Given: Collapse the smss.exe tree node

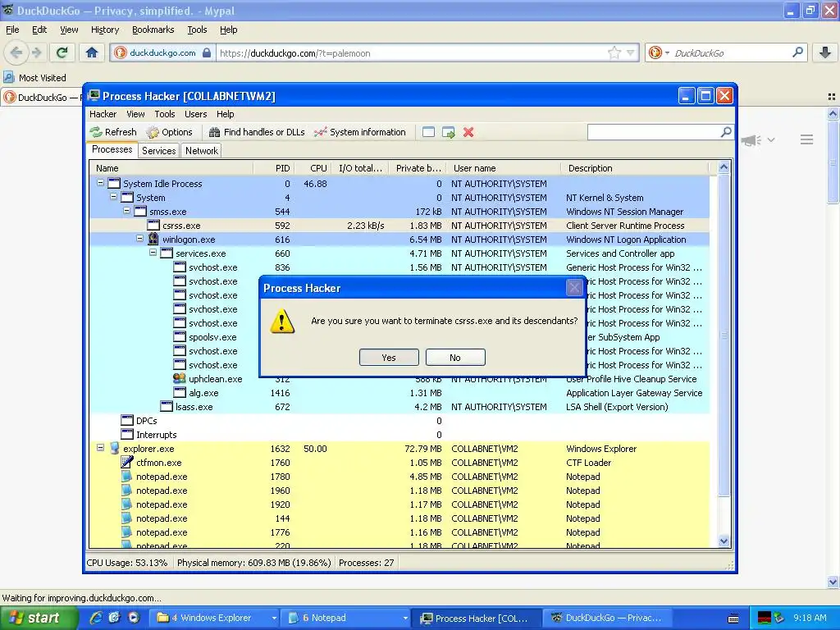Looking at the screenshot, I should pos(127,211).
